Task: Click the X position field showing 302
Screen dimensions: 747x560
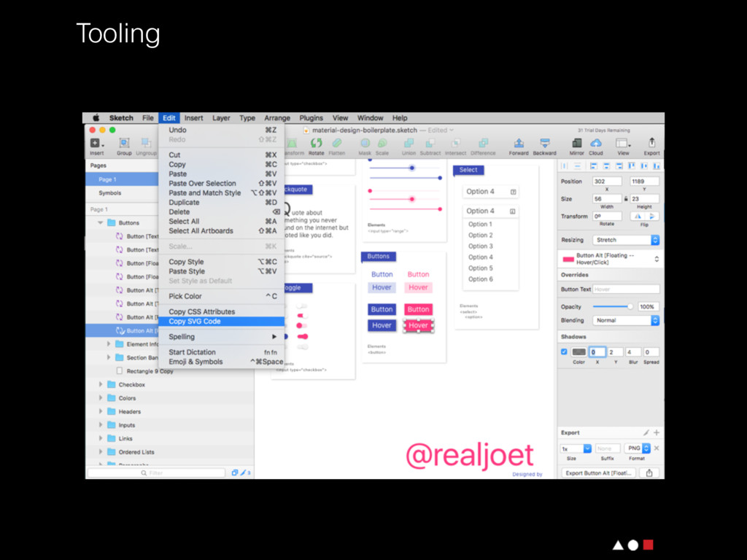Action: point(607,182)
